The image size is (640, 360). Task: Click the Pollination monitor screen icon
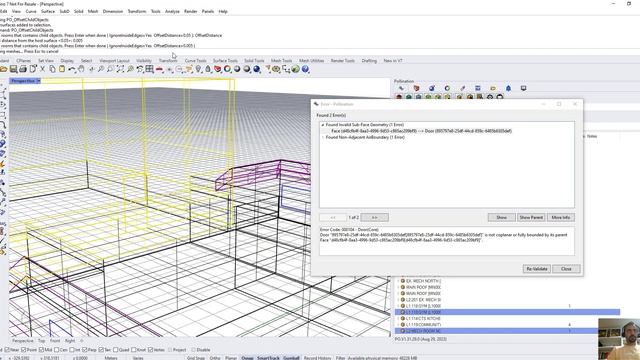pos(524,88)
